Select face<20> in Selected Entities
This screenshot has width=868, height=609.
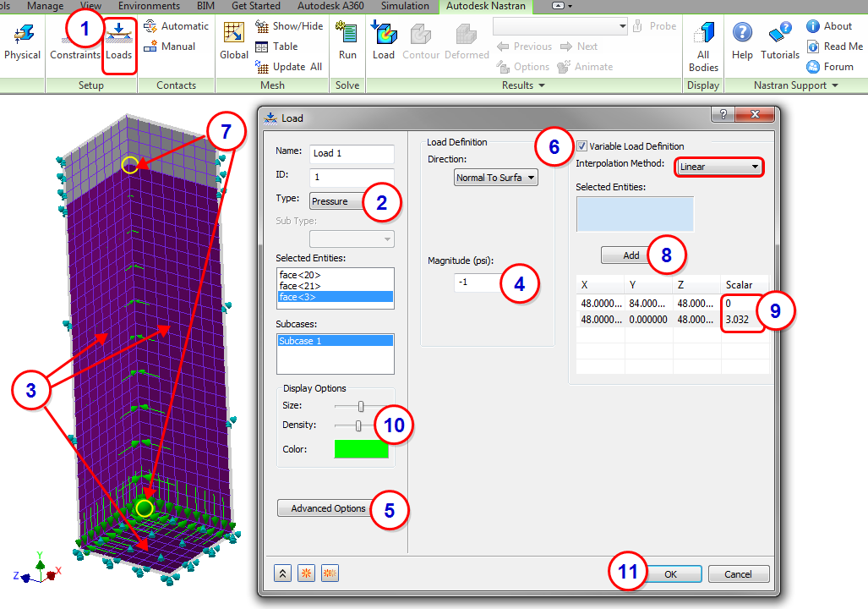(x=336, y=275)
